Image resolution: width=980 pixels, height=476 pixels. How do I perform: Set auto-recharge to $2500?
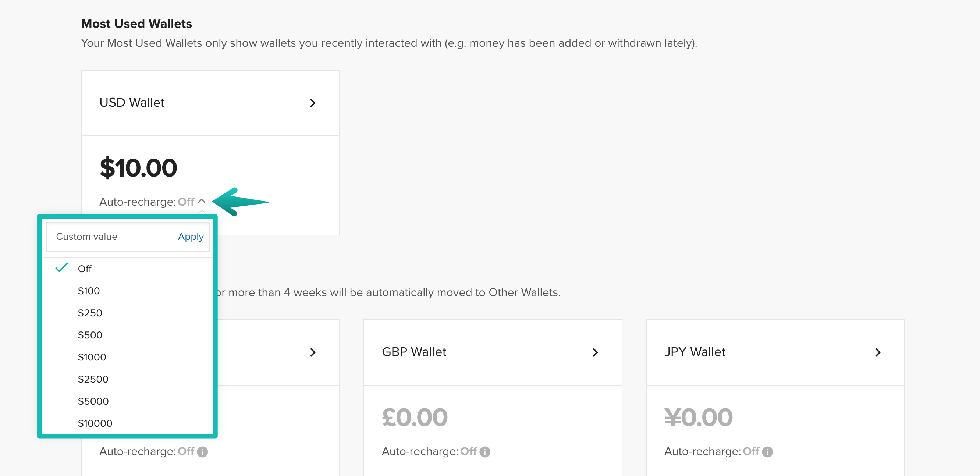93,379
